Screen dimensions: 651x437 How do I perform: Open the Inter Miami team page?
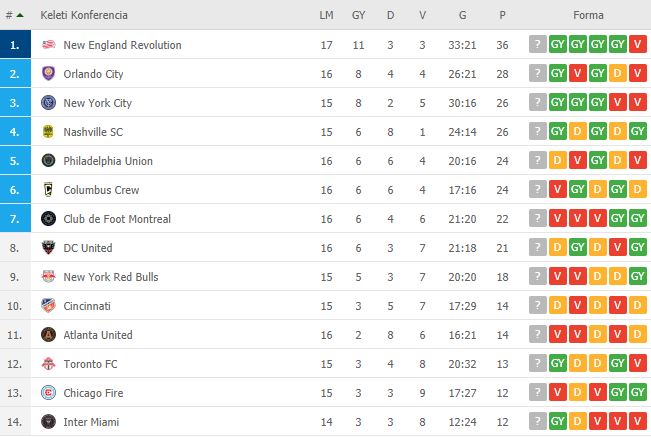[90, 422]
